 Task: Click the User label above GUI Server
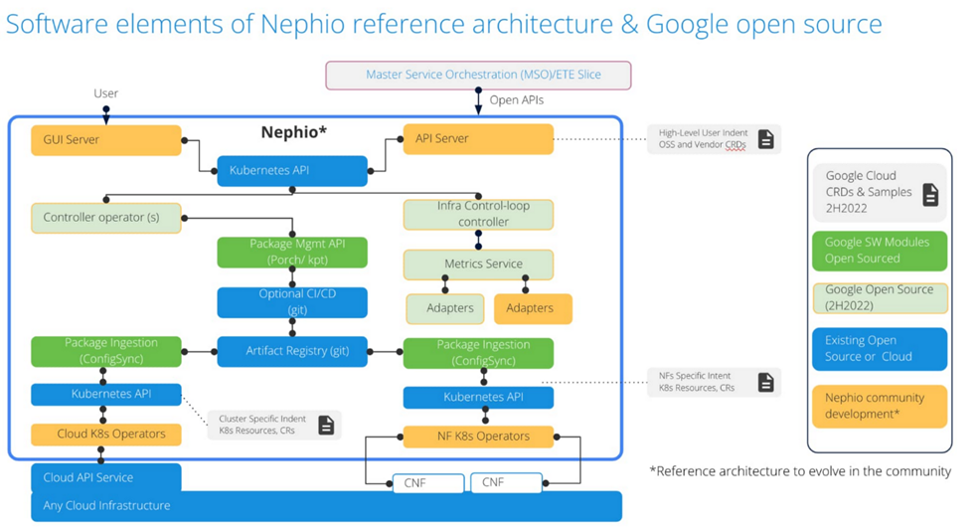coord(105,93)
